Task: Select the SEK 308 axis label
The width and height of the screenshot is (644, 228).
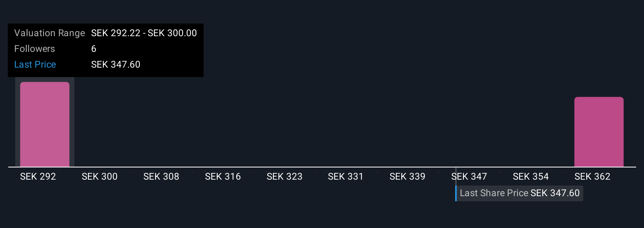Action: coord(161,177)
